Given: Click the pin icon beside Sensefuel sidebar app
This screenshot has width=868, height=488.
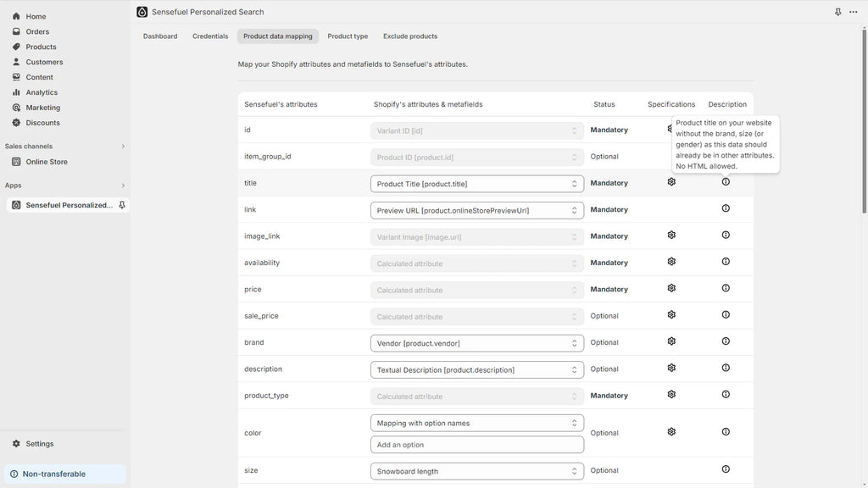Looking at the screenshot, I should click(x=121, y=205).
